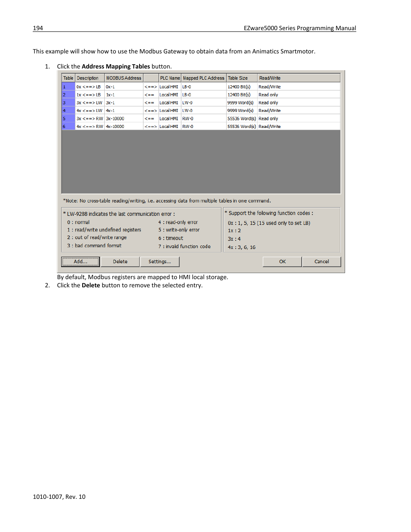
Task: Click the Table column header
Action: click(x=68, y=78)
